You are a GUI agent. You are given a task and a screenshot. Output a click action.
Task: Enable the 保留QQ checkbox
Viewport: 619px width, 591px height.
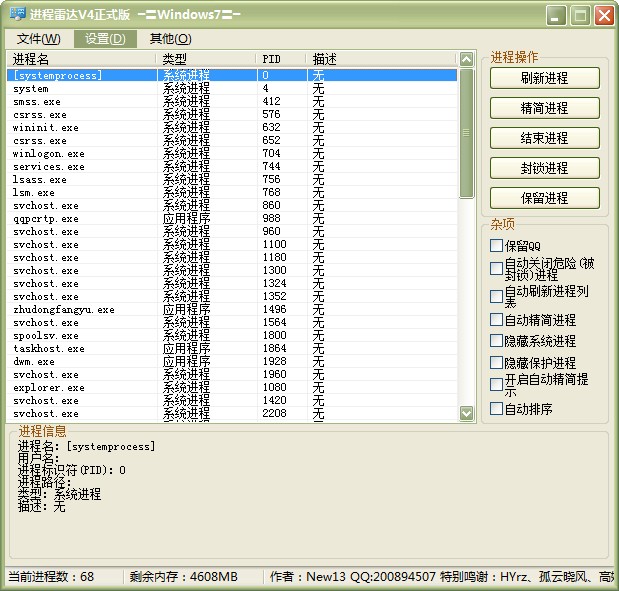496,245
